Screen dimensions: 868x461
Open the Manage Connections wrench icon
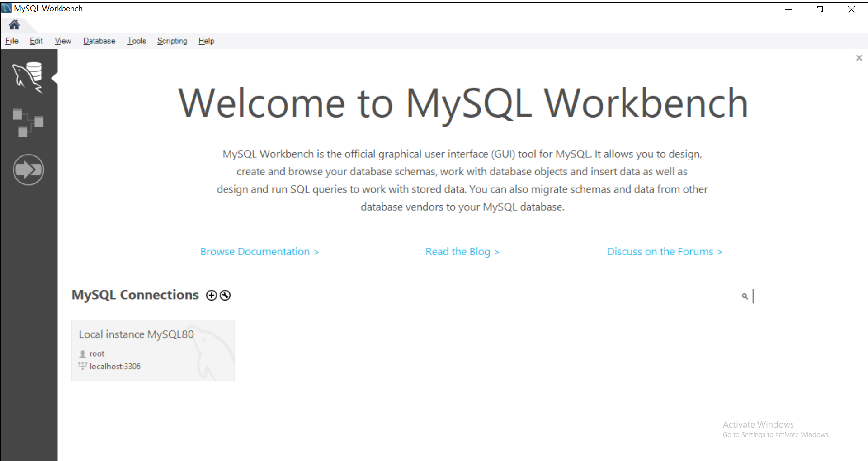pyautogui.click(x=225, y=295)
